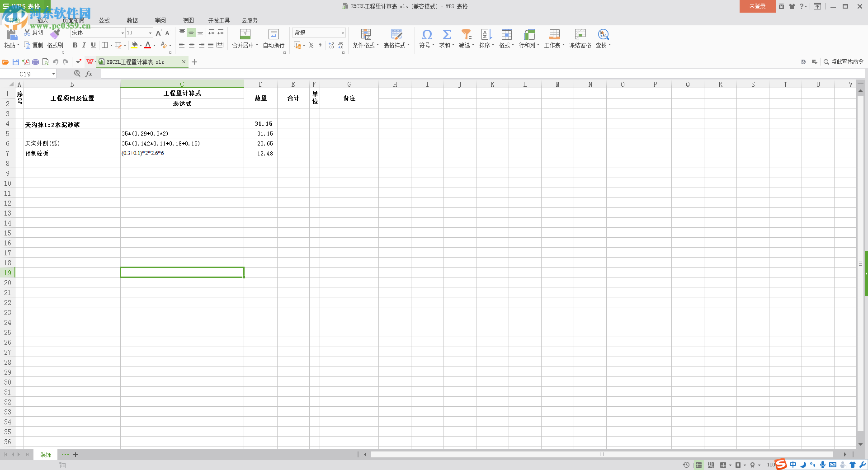Viewport: 868px width, 470px height.
Task: Open the Formulas (公式) ribbon tab
Action: coord(104,20)
